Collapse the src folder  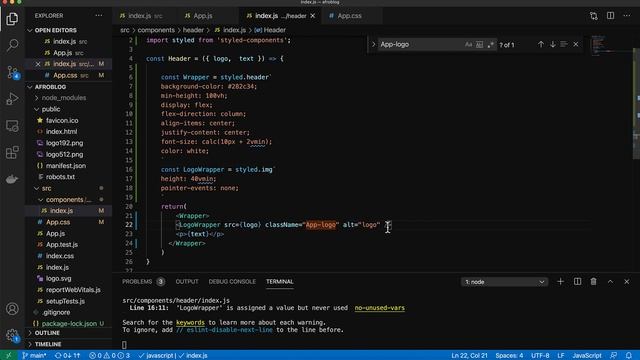click(47, 188)
